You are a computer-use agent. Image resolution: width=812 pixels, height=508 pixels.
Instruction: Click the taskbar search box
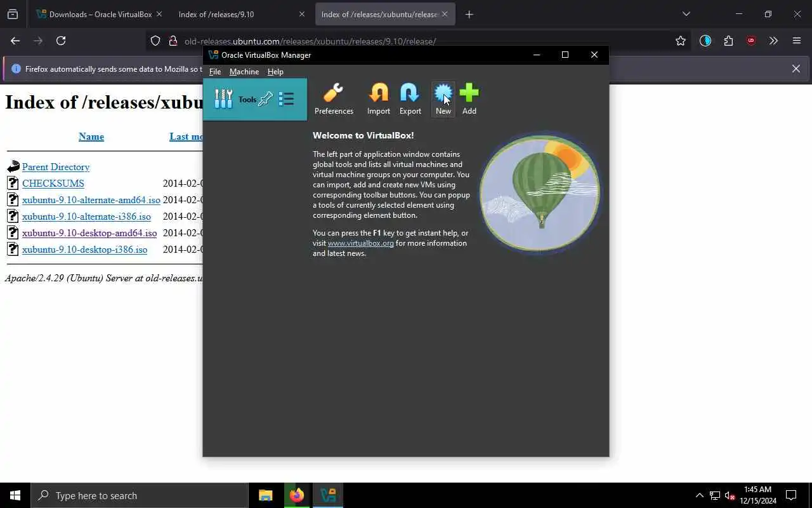[140, 495]
